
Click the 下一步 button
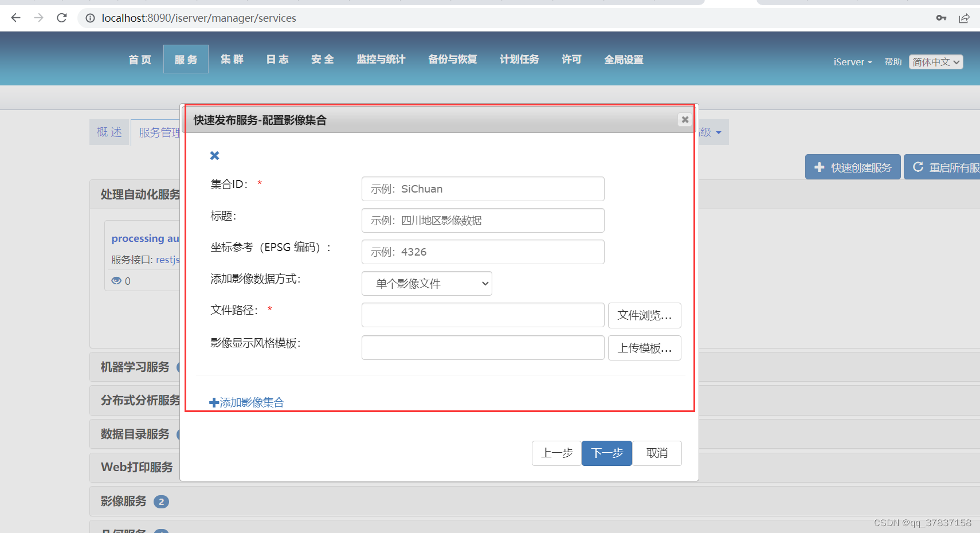[x=607, y=453]
